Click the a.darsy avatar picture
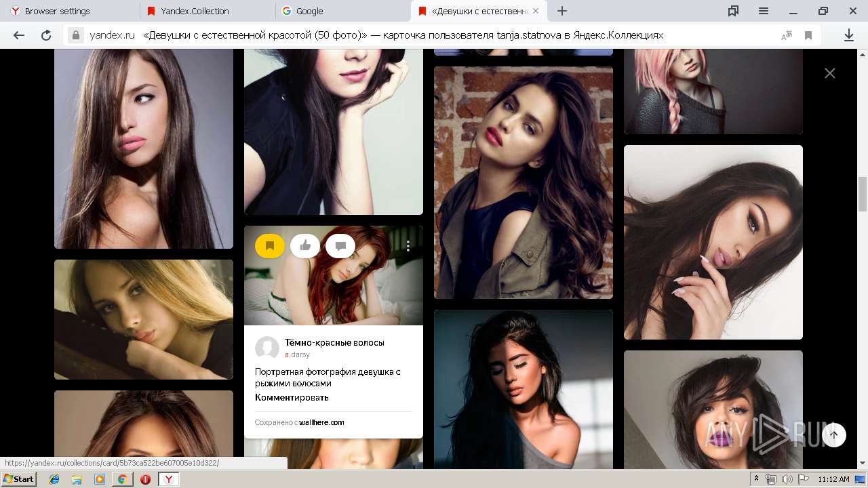 click(267, 348)
